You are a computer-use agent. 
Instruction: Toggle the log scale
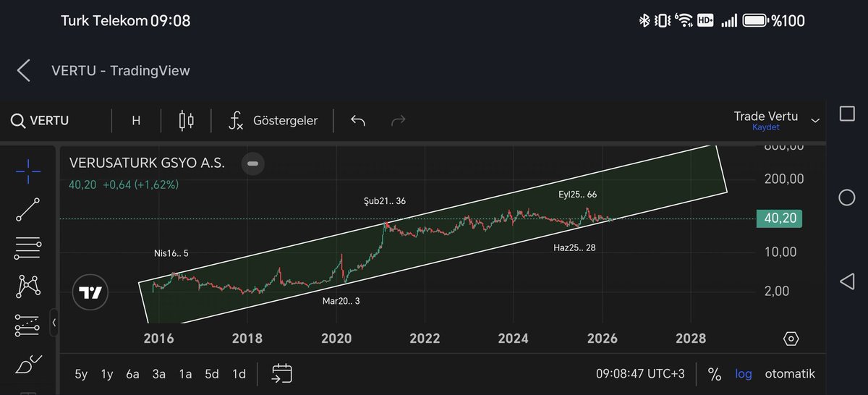coord(744,374)
